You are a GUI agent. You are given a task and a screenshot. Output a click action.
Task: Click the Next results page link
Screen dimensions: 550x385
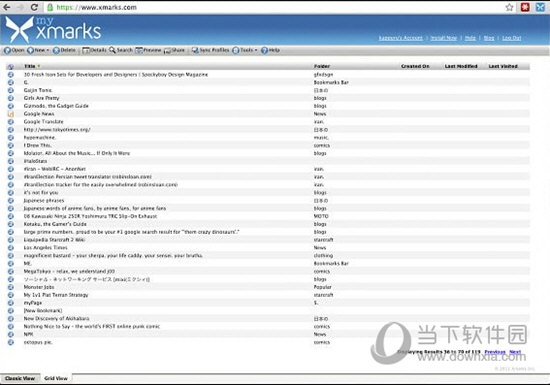(x=515, y=352)
